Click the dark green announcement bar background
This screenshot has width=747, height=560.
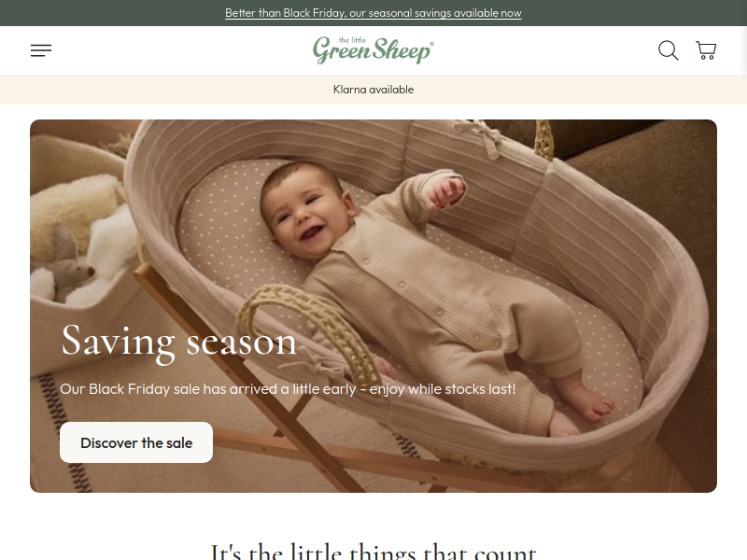coord(120,13)
